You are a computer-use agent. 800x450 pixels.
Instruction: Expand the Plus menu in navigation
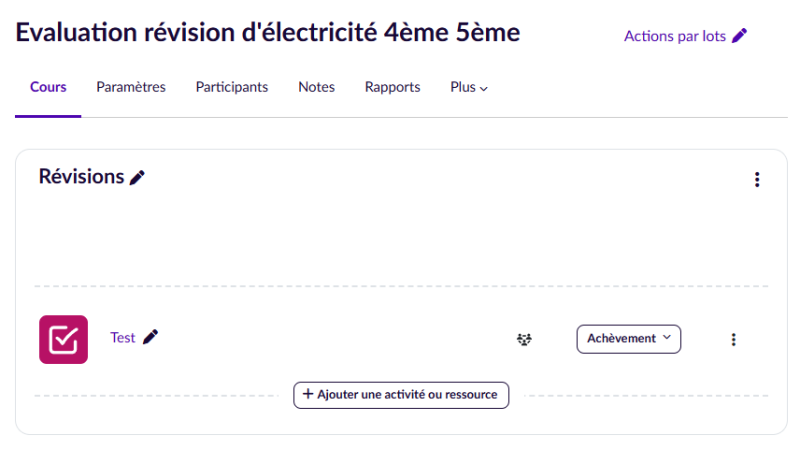[469, 87]
